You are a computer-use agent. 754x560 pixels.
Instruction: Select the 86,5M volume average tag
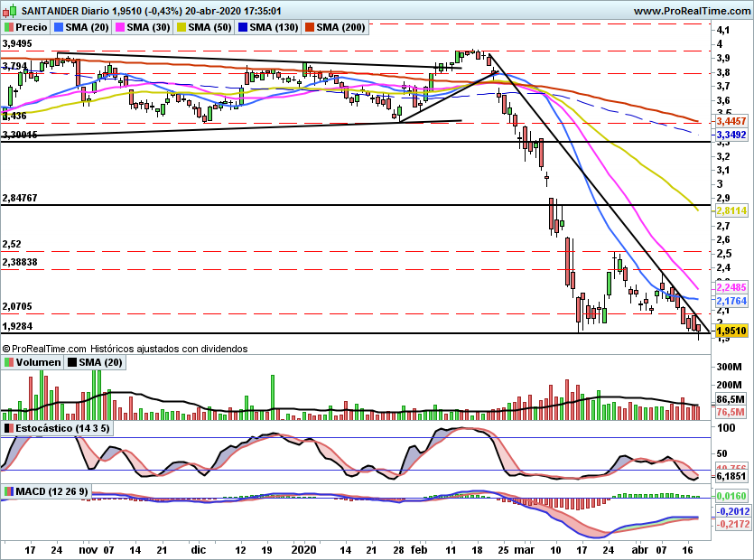(x=731, y=399)
